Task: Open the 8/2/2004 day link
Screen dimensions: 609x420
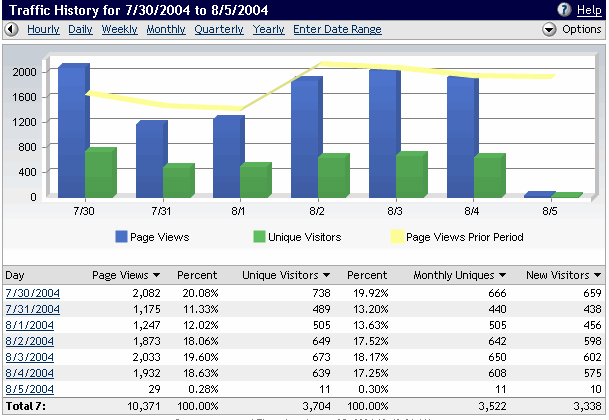Action: click(x=30, y=341)
